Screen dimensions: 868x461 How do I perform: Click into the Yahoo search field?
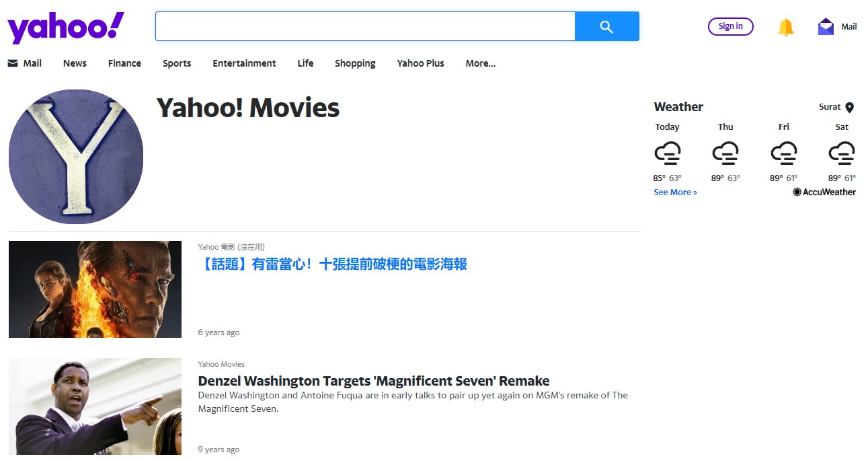click(x=365, y=26)
